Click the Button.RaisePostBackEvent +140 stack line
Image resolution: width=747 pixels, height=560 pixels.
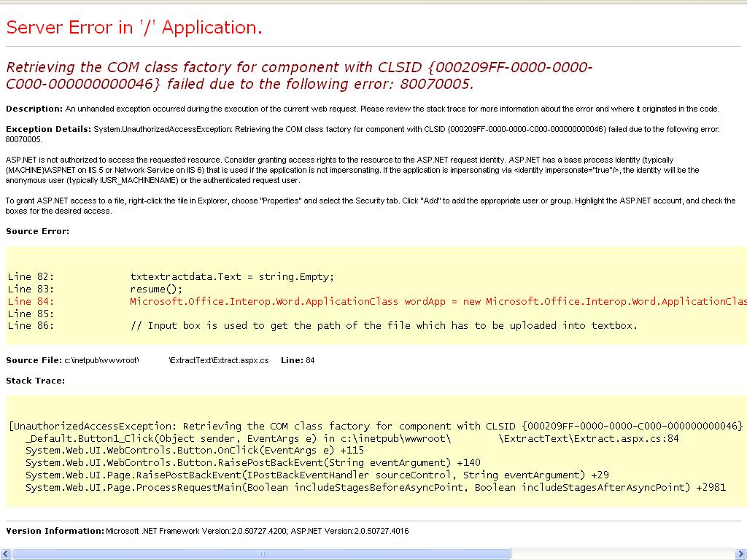(253, 463)
